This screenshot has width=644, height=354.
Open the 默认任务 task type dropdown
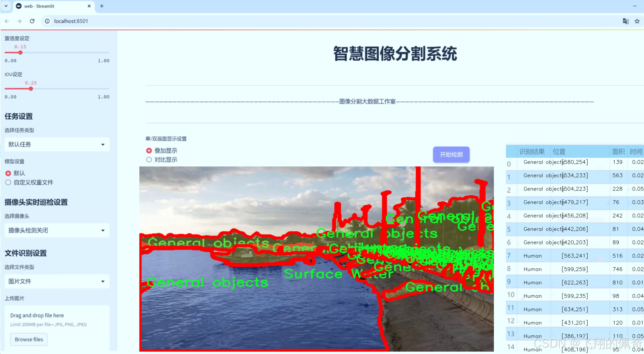(57, 144)
